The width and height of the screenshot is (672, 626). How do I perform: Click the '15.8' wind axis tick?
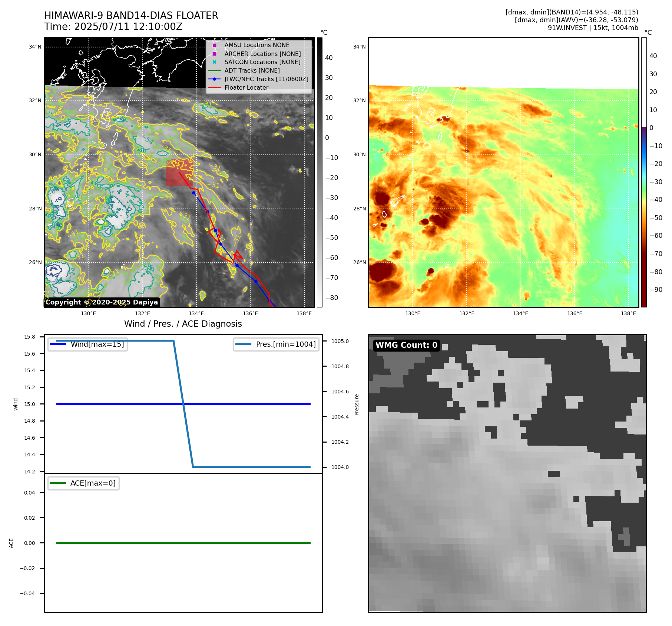click(30, 337)
